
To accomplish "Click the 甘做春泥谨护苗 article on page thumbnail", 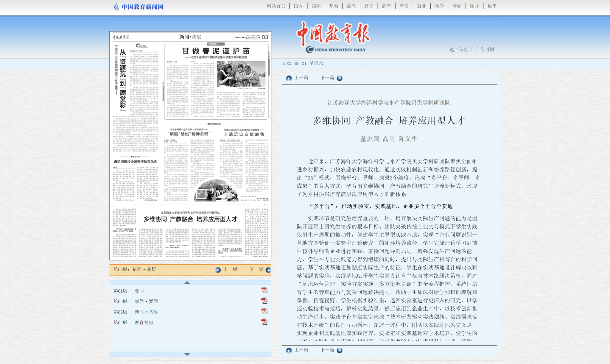I will coord(216,51).
